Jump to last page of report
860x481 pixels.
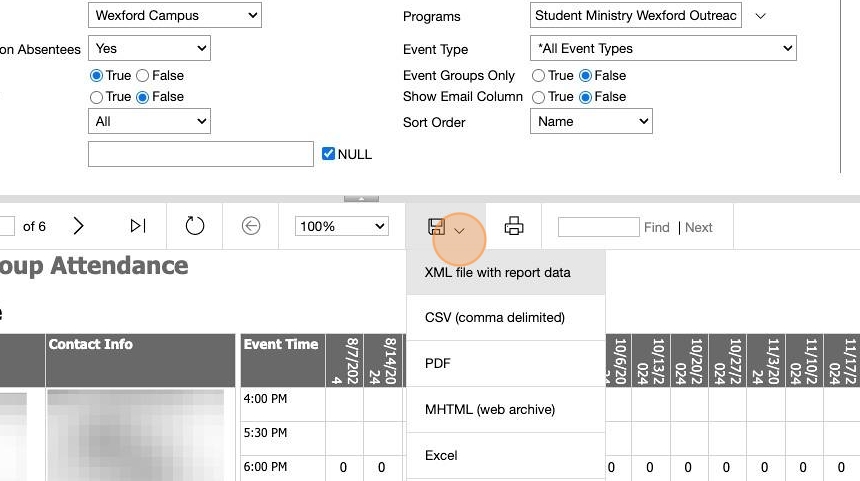138,226
